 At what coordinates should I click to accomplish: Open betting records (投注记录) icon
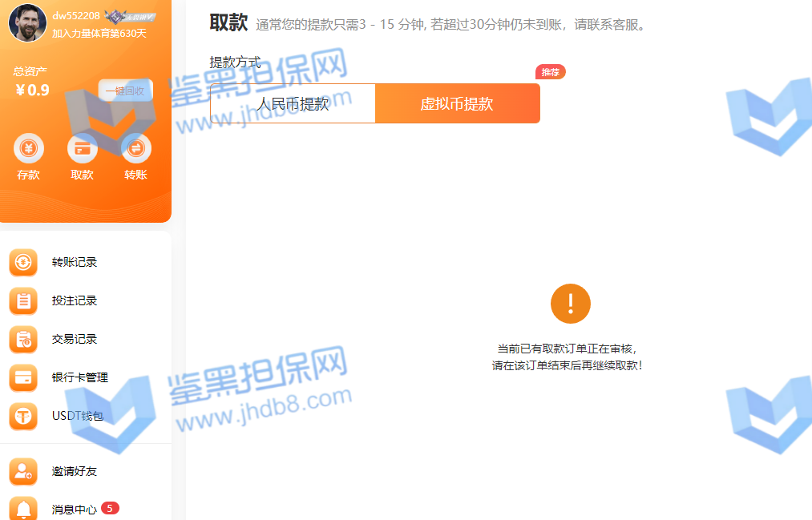pyautogui.click(x=23, y=300)
